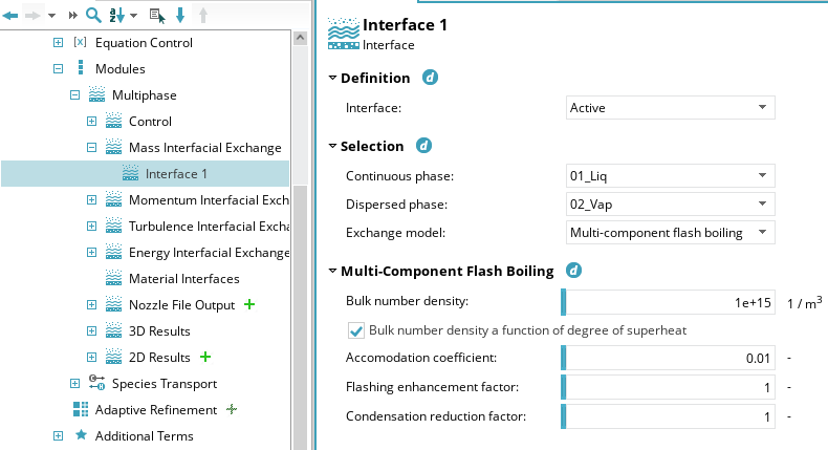Select the 3D Results tree item
The image size is (828, 450).
tap(159, 330)
